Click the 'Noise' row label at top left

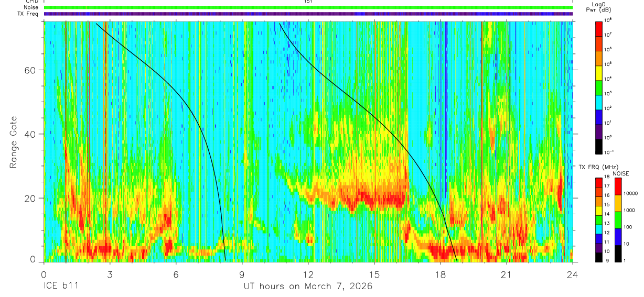click(x=31, y=7)
